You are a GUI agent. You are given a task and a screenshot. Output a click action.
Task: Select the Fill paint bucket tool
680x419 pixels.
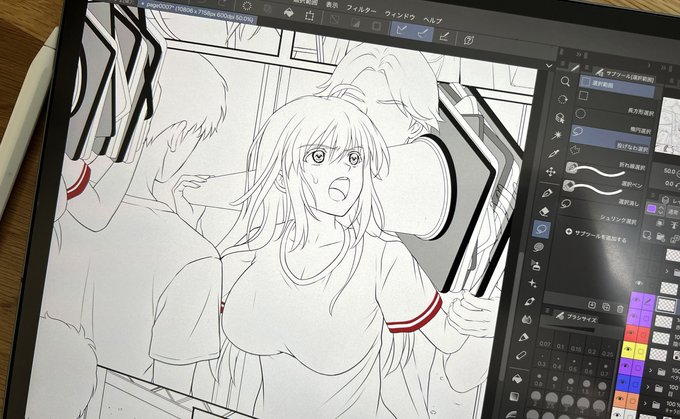click(x=517, y=378)
